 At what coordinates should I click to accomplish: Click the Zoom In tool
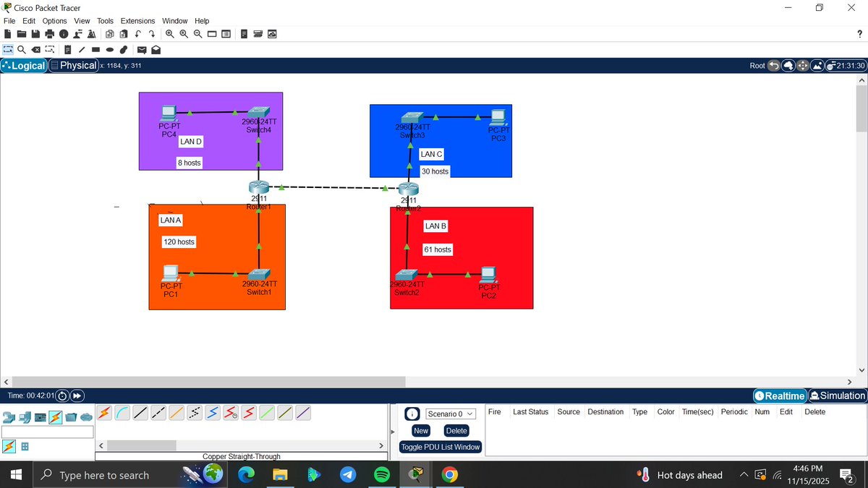(169, 34)
